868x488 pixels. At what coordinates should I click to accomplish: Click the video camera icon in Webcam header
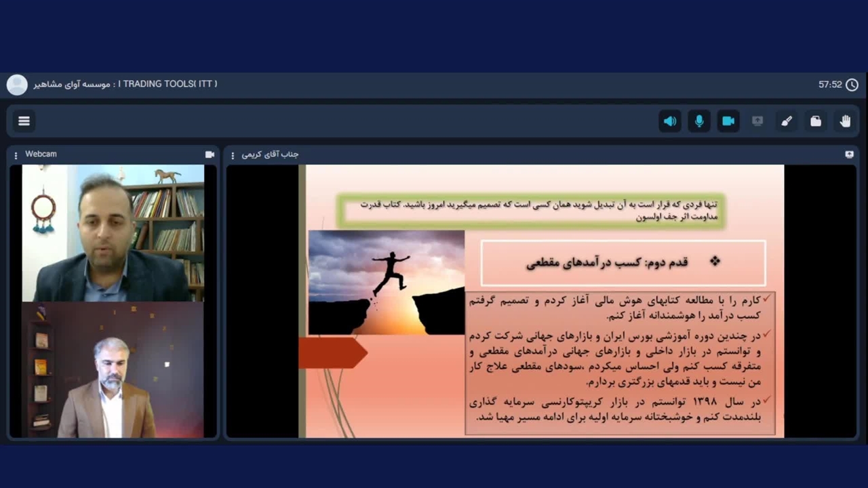click(x=210, y=155)
